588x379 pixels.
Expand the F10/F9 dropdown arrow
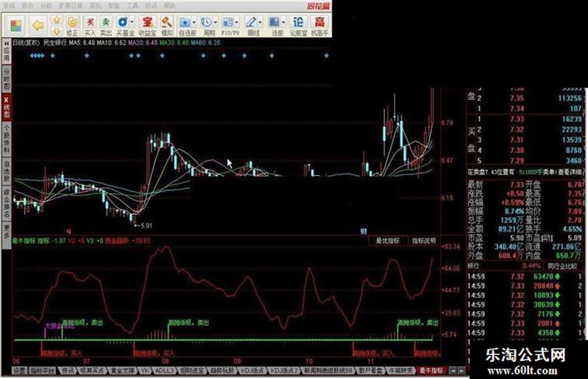tap(236, 22)
